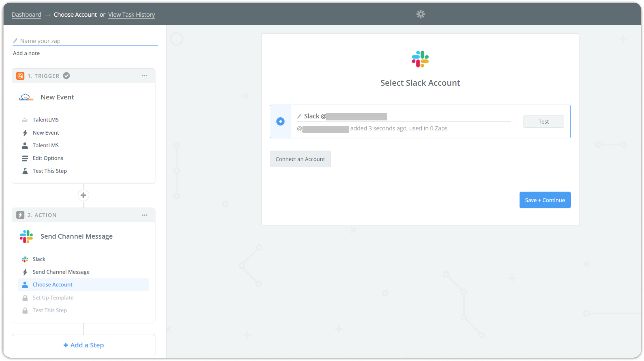Select Choose Account in the action step list
The image size is (644, 361).
click(52, 284)
